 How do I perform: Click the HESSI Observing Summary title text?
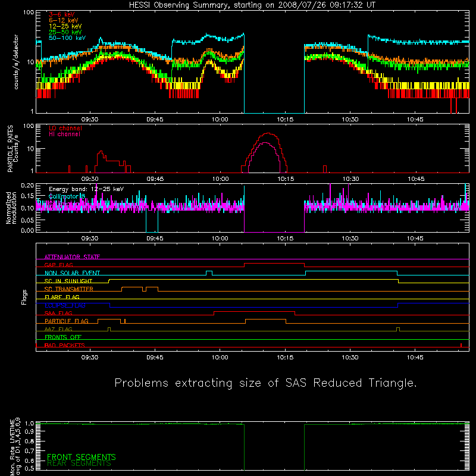coord(252,5)
